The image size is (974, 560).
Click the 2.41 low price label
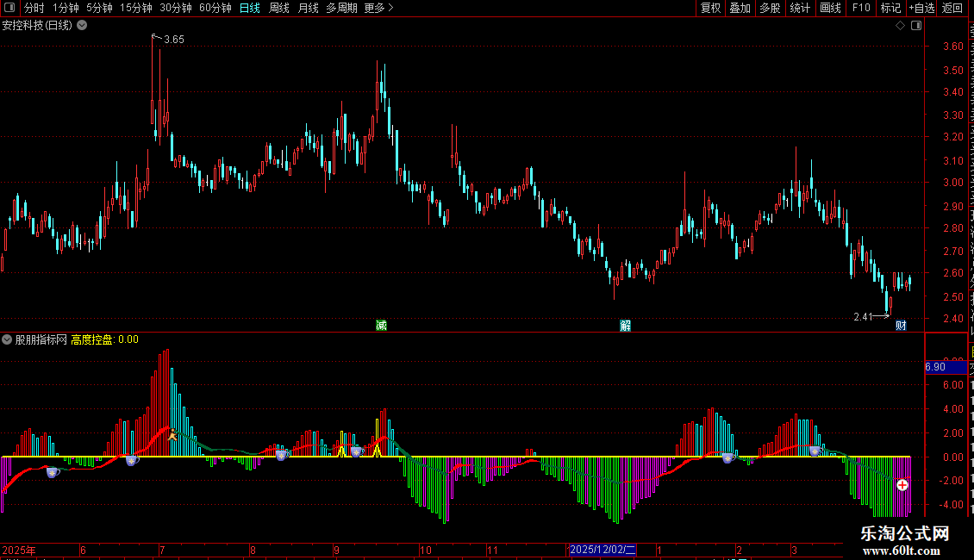coord(864,317)
